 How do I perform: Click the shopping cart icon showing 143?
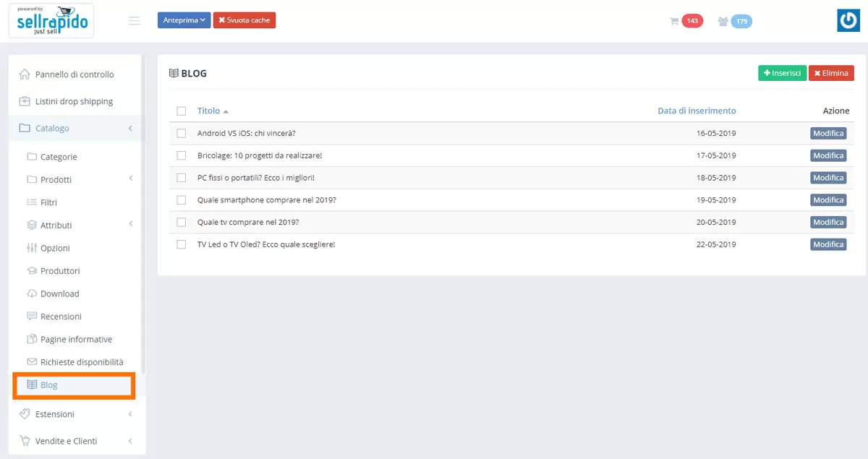pyautogui.click(x=685, y=20)
